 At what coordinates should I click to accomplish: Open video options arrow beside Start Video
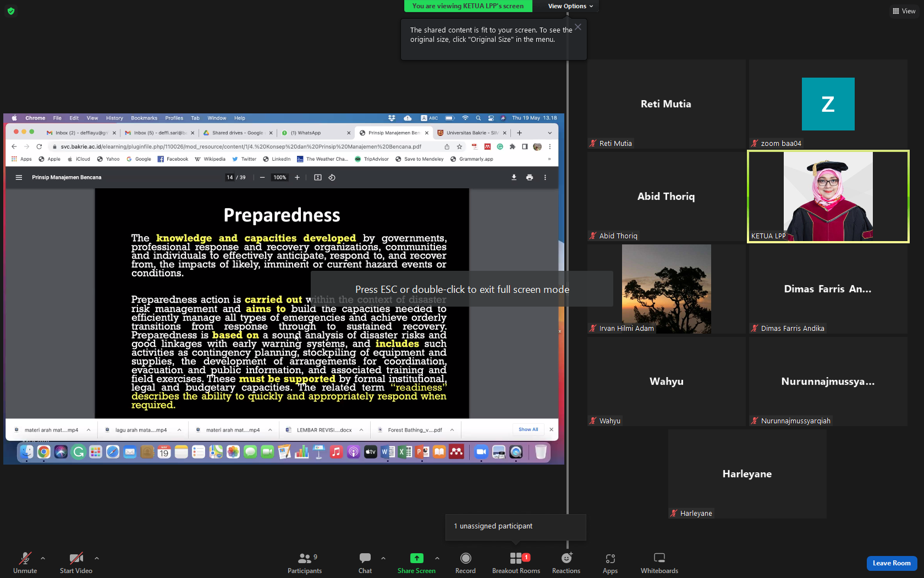pyautogui.click(x=97, y=558)
